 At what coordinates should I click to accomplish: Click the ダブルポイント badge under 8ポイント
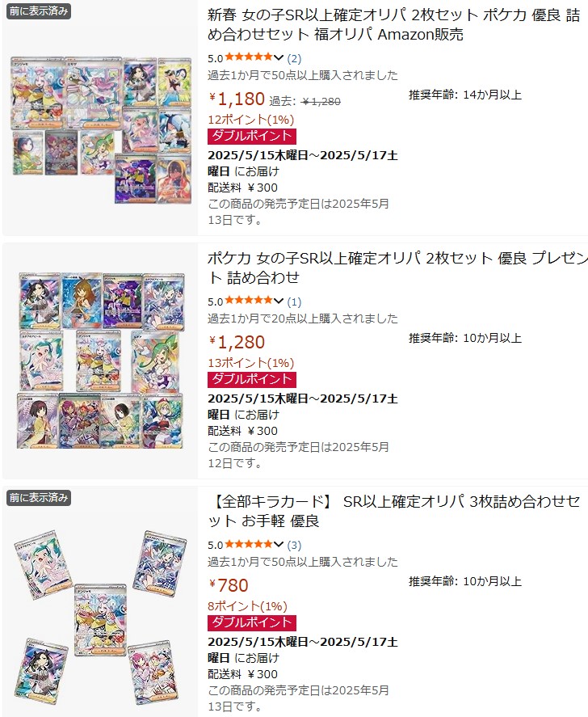coord(252,622)
